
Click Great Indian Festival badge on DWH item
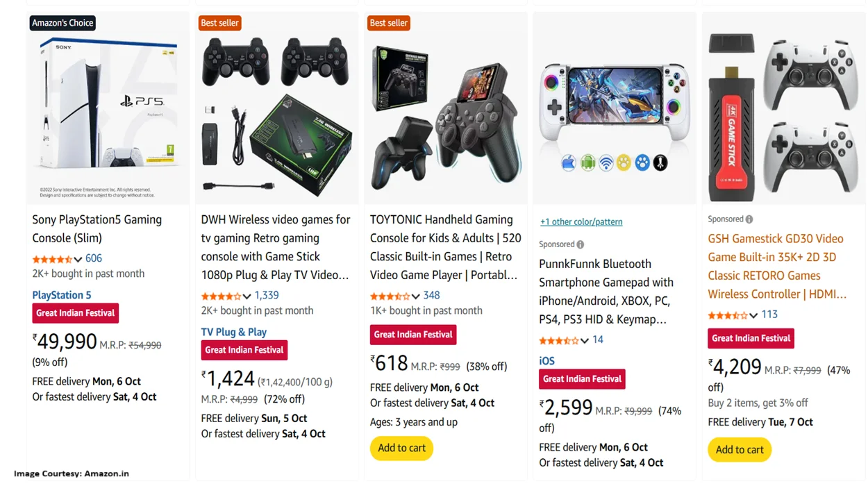(244, 350)
